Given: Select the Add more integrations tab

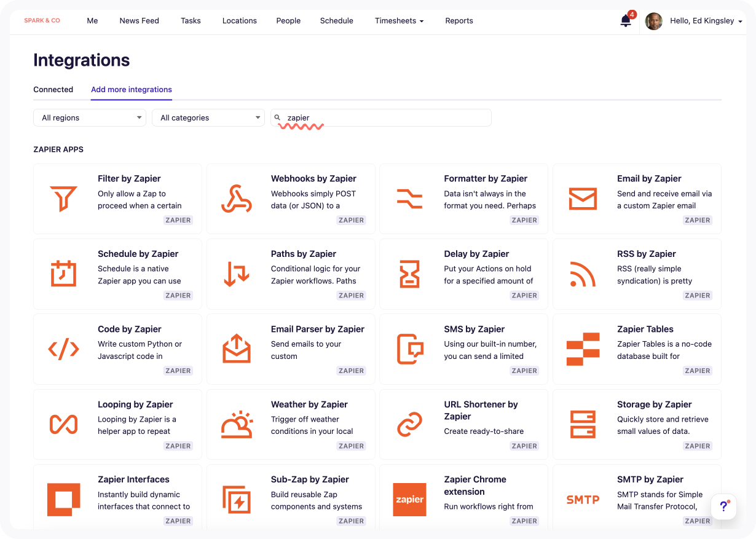Looking at the screenshot, I should point(132,90).
